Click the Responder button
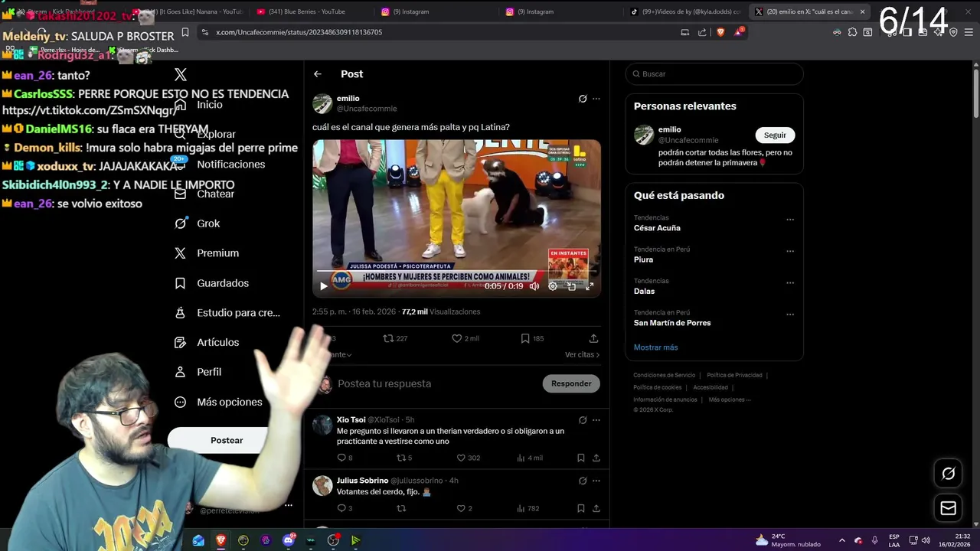Image resolution: width=980 pixels, height=551 pixels. click(x=571, y=383)
